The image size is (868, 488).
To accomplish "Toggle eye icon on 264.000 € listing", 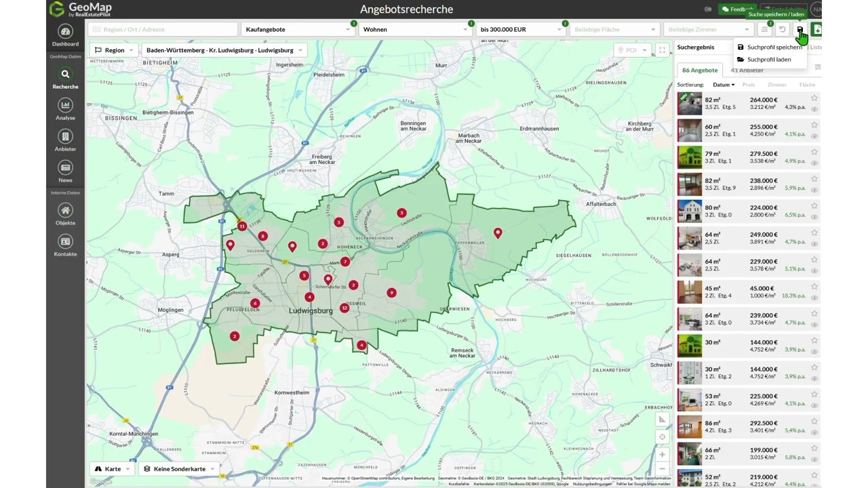I will click(814, 109).
